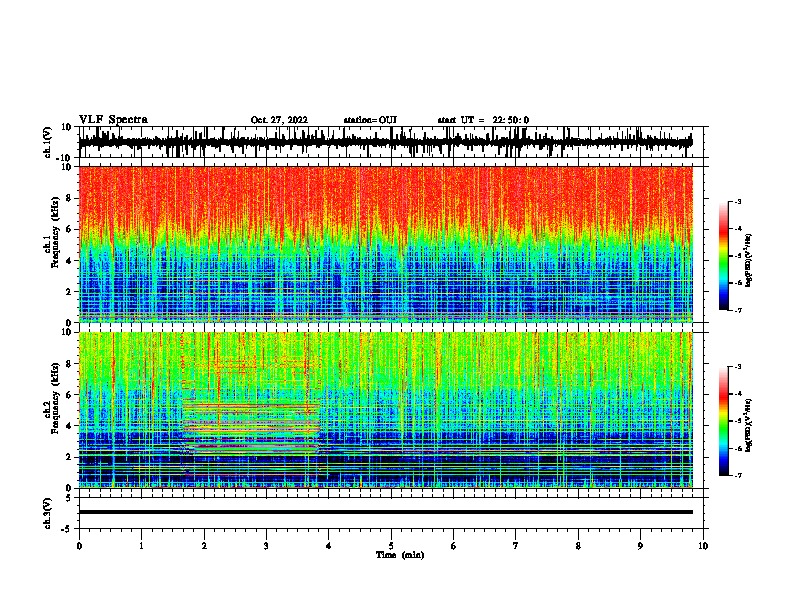The width and height of the screenshot is (792, 612).
Task: Click the log(PSD) label beside ch.1 colorbar
Action: click(748, 261)
